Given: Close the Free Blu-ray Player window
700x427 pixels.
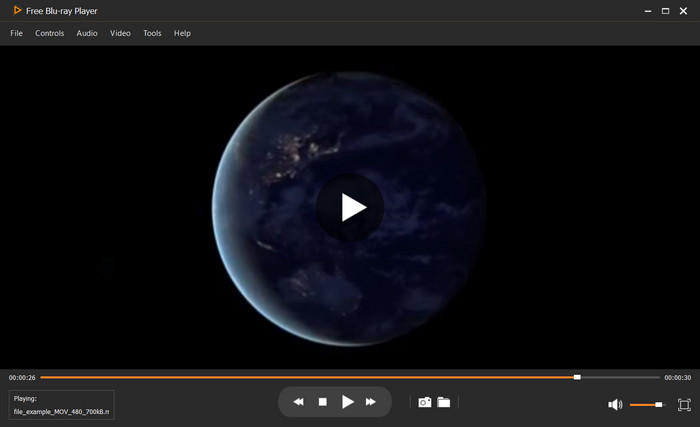Looking at the screenshot, I should coord(683,11).
